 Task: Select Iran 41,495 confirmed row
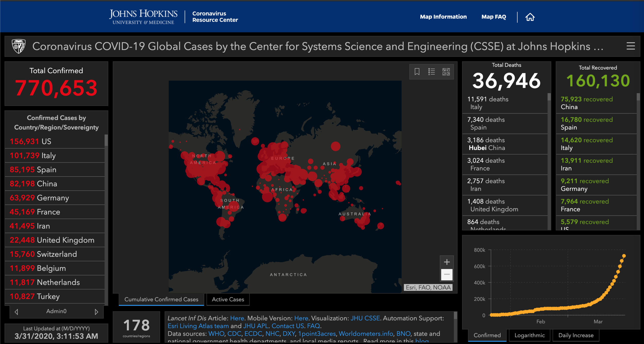click(x=55, y=226)
